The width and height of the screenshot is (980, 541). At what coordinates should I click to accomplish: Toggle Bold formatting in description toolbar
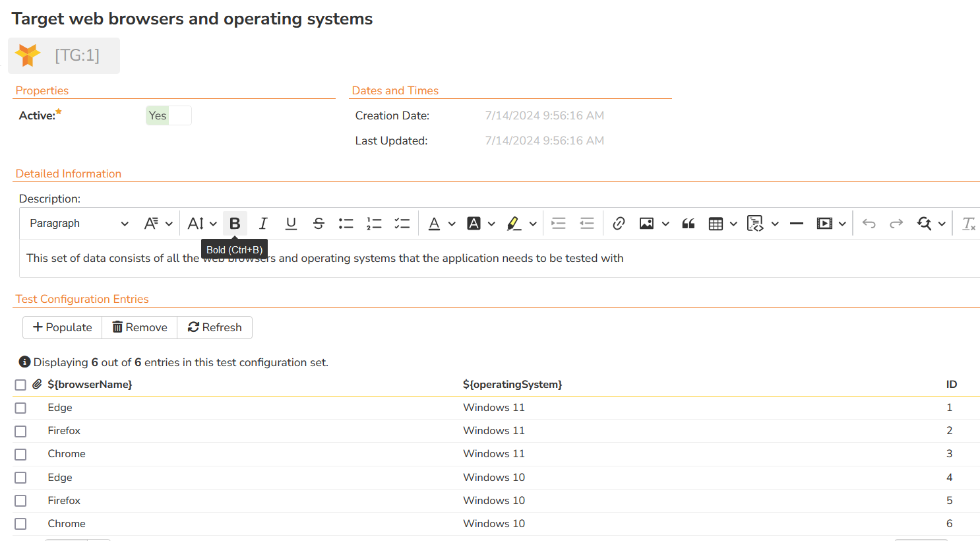pyautogui.click(x=235, y=224)
